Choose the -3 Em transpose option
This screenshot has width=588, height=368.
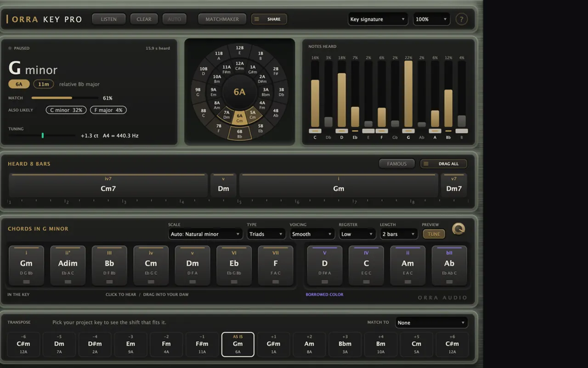click(130, 344)
